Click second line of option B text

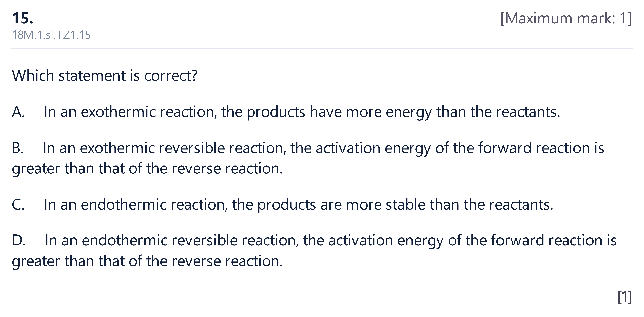(147, 169)
